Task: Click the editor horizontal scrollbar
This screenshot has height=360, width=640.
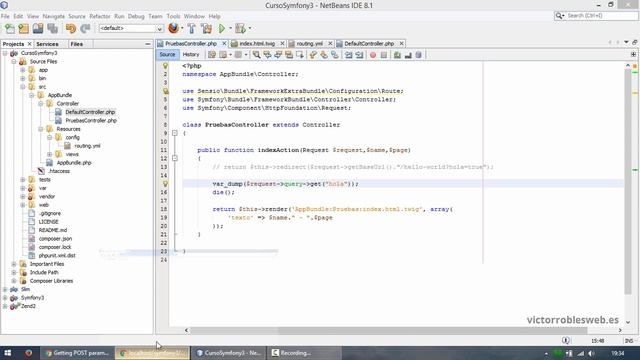Action: 388,330
